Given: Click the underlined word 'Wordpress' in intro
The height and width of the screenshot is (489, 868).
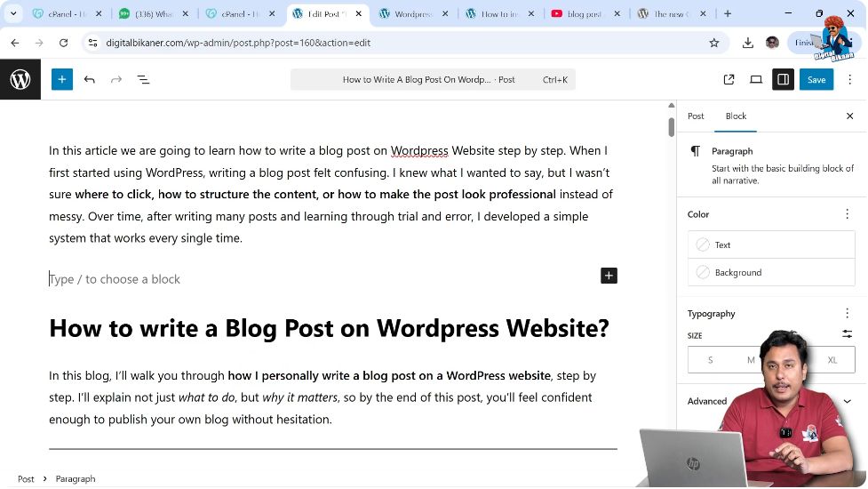Looking at the screenshot, I should coord(419,150).
